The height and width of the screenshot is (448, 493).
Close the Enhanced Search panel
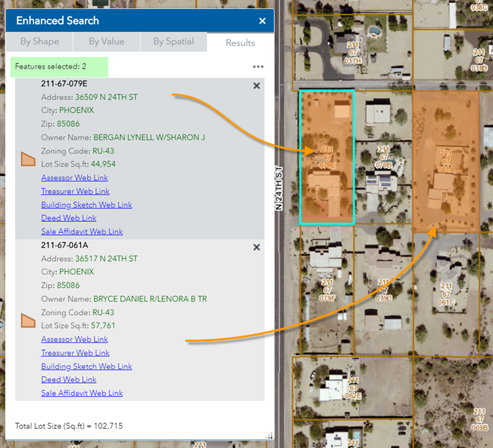pos(262,21)
